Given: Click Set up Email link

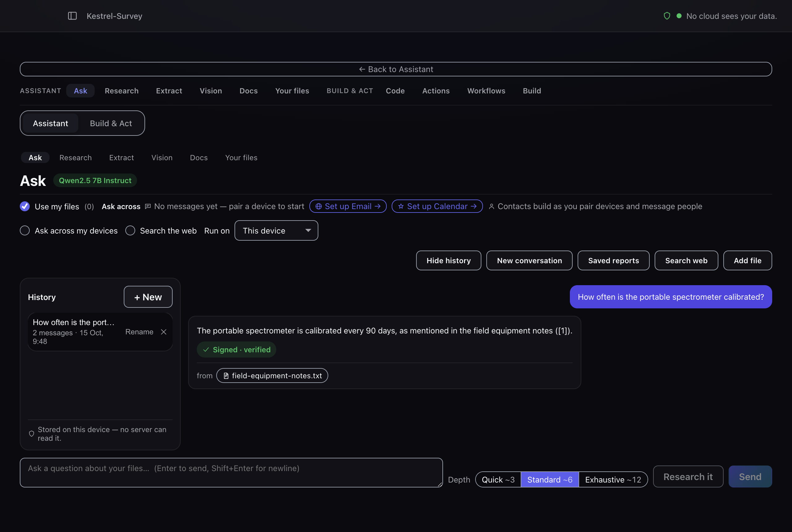Looking at the screenshot, I should tap(348, 206).
